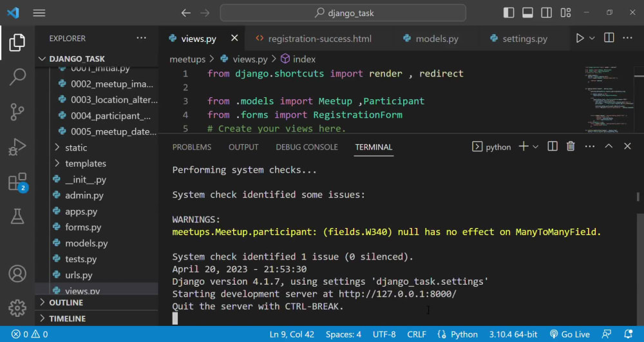The width and height of the screenshot is (644, 342).
Task: Toggle the primary side bar layout icon
Action: (x=509, y=13)
